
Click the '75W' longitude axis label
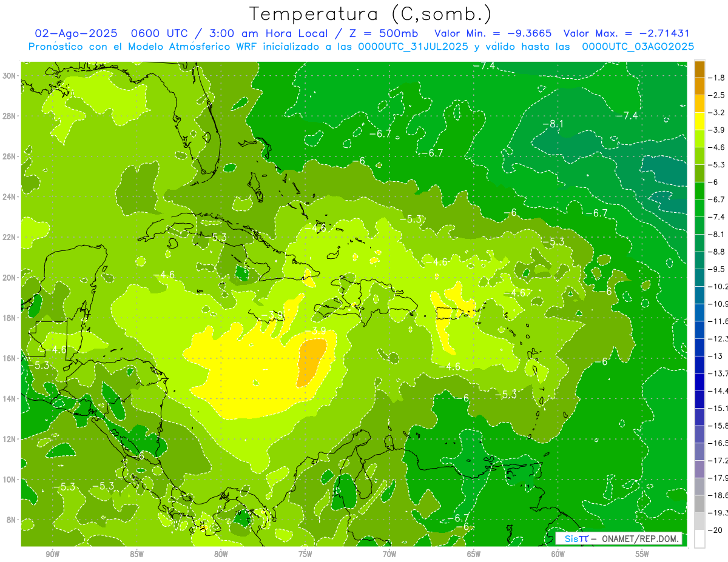(305, 554)
